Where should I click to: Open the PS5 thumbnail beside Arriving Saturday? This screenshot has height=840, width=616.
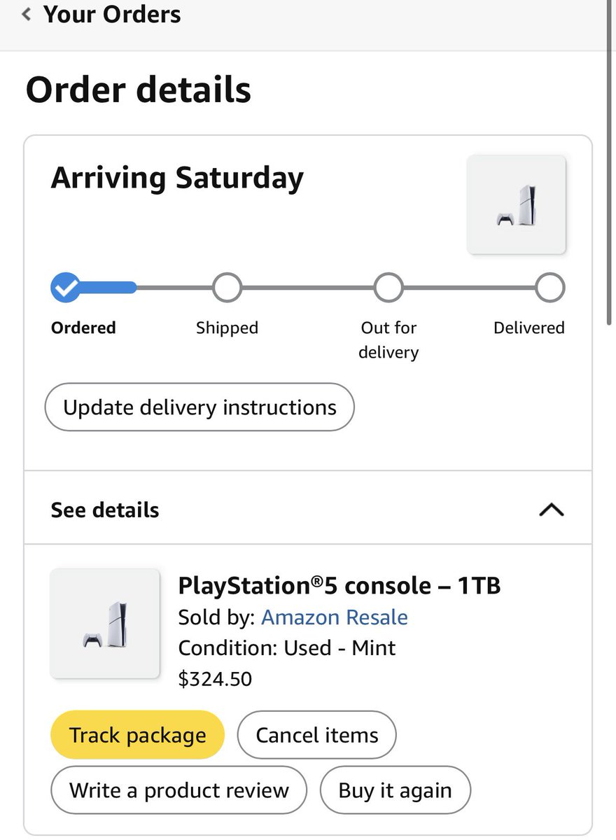pyautogui.click(x=517, y=204)
